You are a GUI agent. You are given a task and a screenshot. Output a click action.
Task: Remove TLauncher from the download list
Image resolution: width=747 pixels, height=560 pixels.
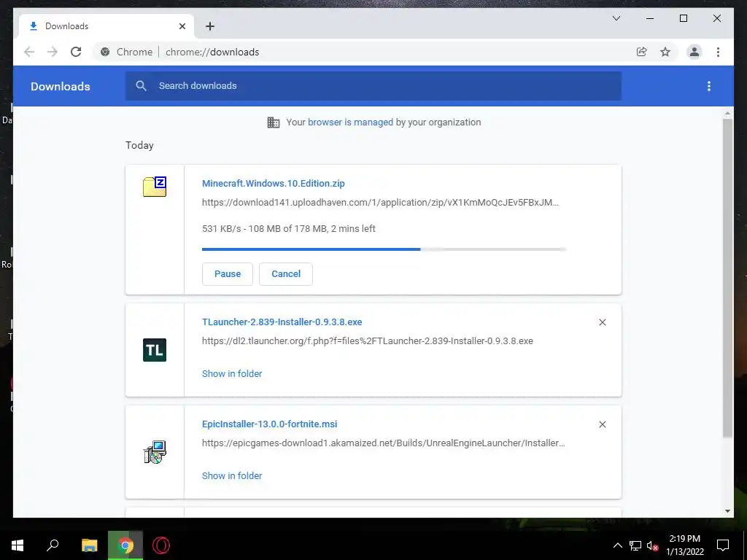tap(602, 322)
